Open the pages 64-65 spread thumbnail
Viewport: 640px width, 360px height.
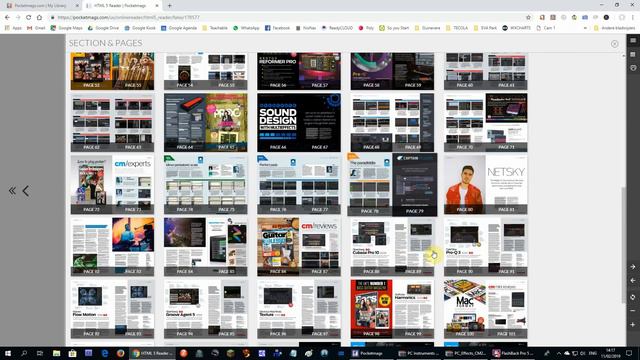(206, 122)
